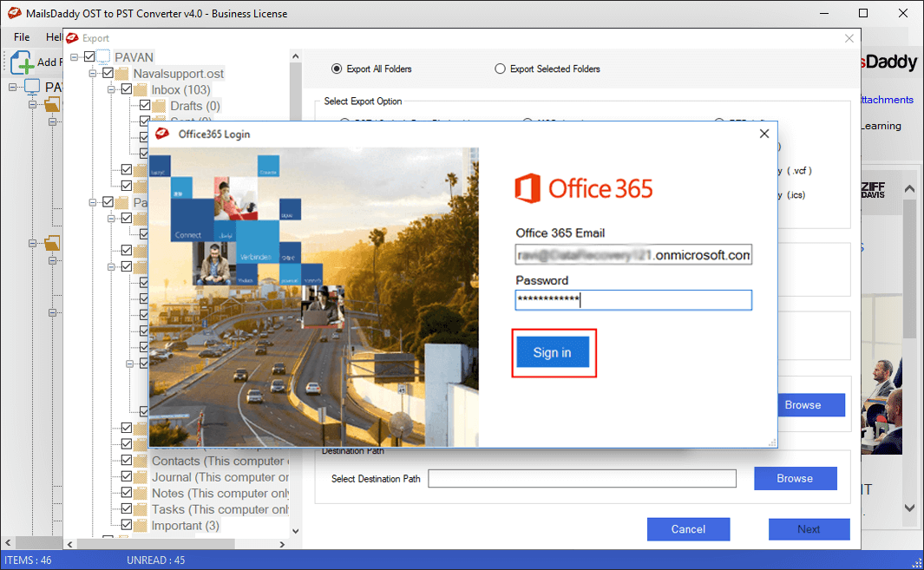Click the main window PAVAN computer icon
The height and width of the screenshot is (570, 924).
(32, 88)
